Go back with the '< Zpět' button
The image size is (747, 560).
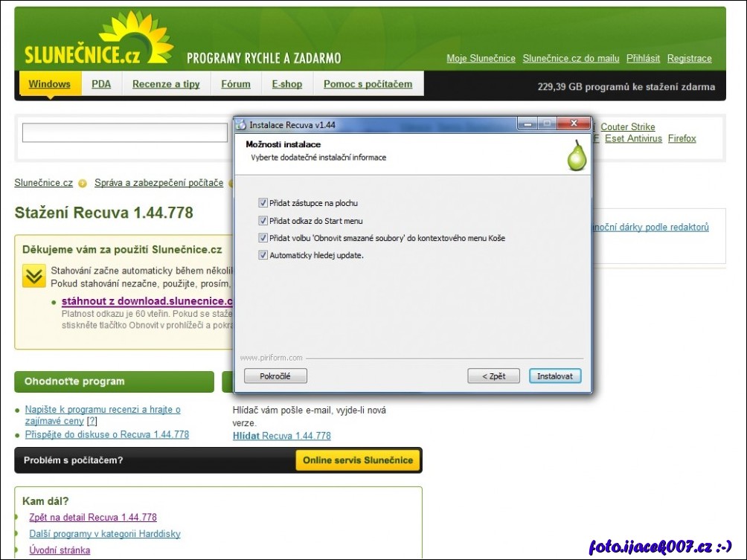click(x=493, y=376)
